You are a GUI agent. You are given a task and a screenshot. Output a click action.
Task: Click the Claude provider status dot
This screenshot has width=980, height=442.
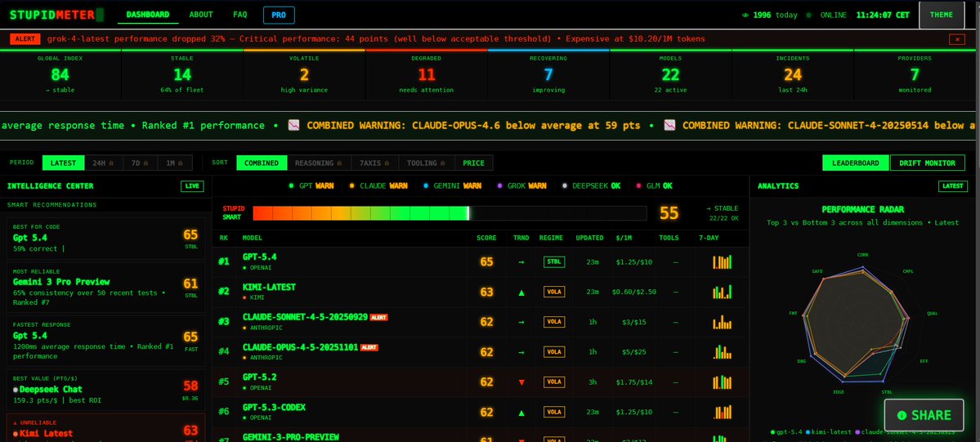tap(352, 185)
